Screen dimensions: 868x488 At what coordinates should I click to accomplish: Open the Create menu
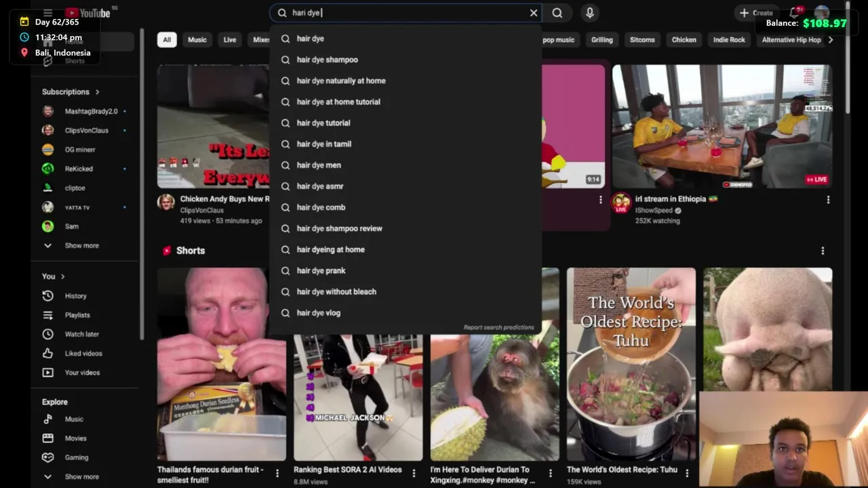click(x=756, y=13)
